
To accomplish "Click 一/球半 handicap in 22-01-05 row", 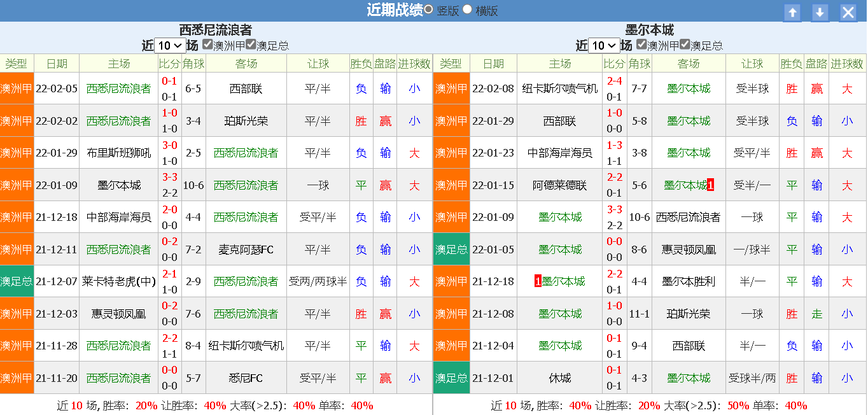I will point(752,250).
